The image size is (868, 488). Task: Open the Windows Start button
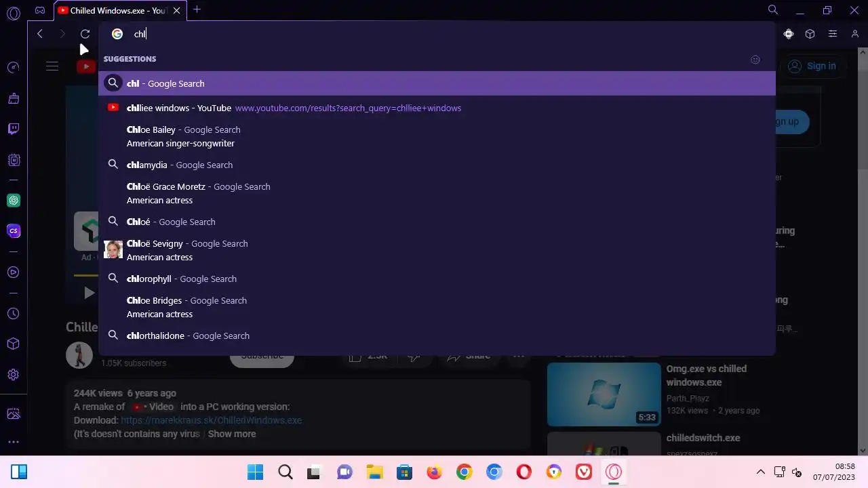tap(255, 472)
